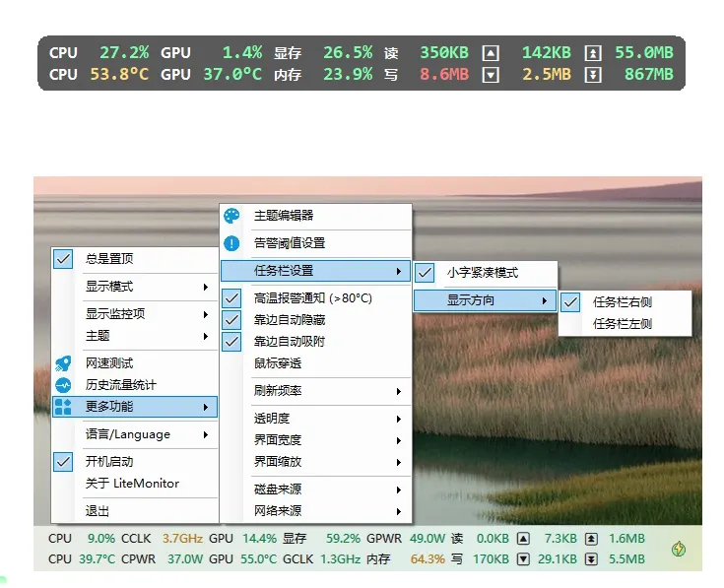The height and width of the screenshot is (588, 724).
Task: Click taskbar download arrow icon near 29.1KB
Action: 523,559
